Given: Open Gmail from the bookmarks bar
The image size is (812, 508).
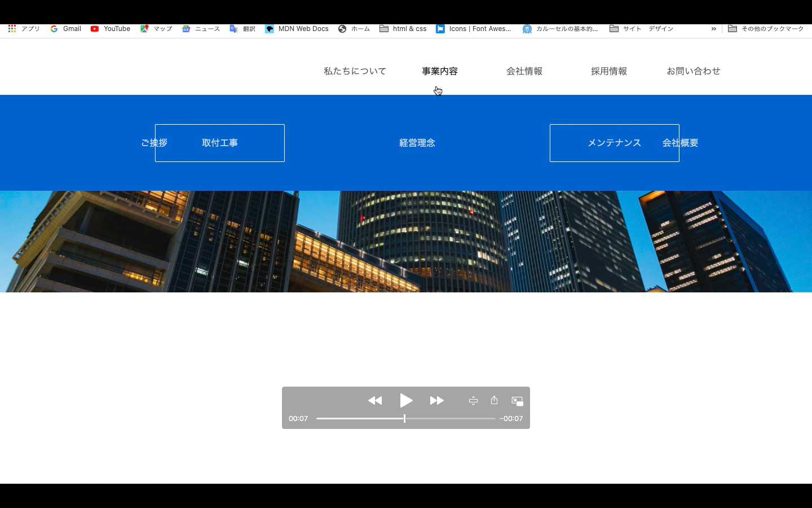Looking at the screenshot, I should (x=65, y=29).
